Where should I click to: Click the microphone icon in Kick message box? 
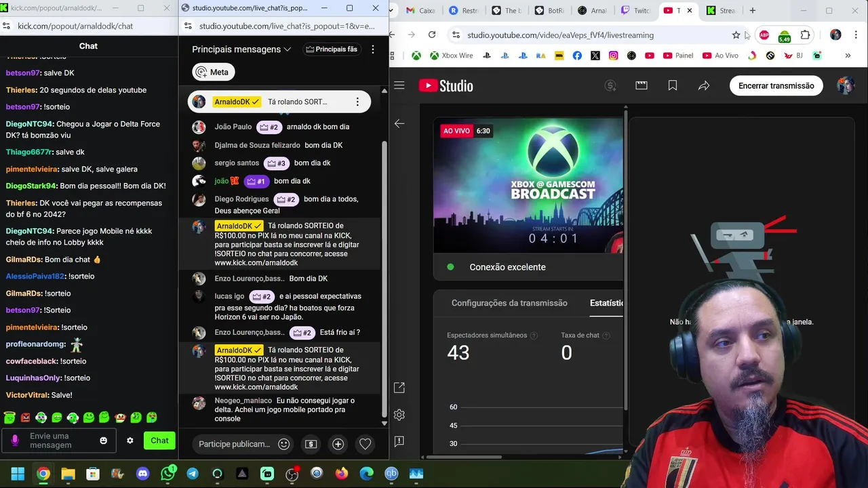click(15, 441)
